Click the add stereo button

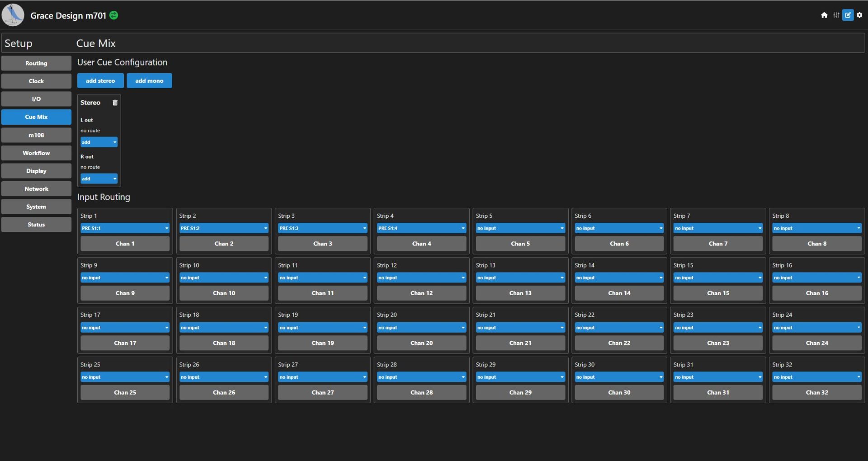click(x=100, y=81)
